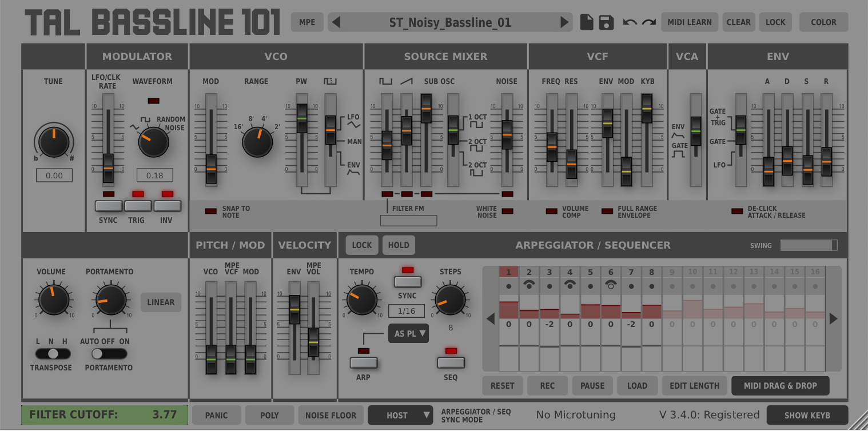This screenshot has height=431, width=868.
Task: Select sequencer step number 12
Action: point(733,272)
